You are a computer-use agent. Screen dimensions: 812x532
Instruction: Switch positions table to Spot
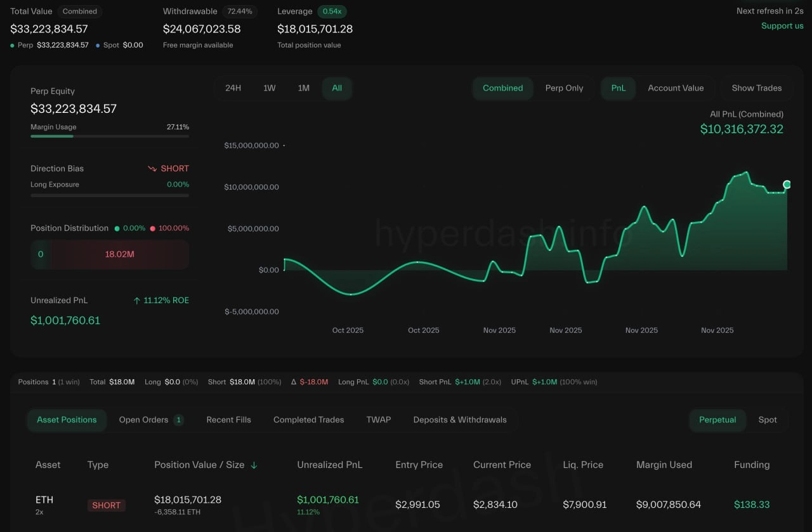[x=768, y=420]
